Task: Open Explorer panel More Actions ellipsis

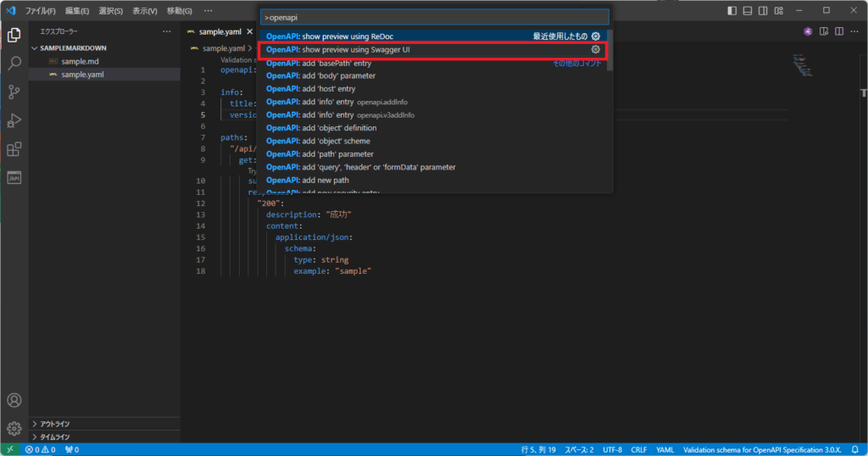Action: 167,31
